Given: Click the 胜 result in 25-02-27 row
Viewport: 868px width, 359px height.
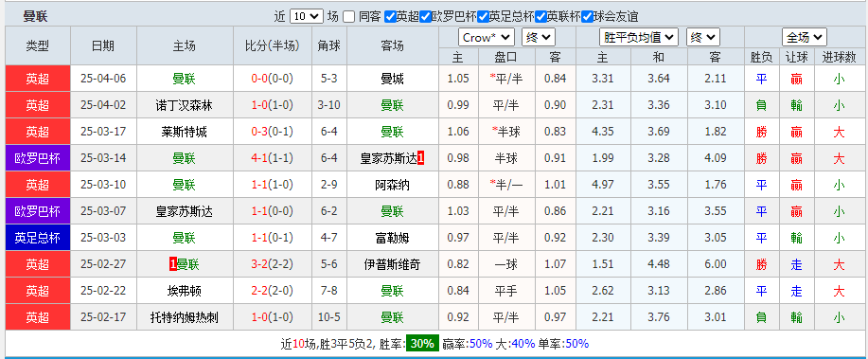Looking at the screenshot, I should (761, 265).
